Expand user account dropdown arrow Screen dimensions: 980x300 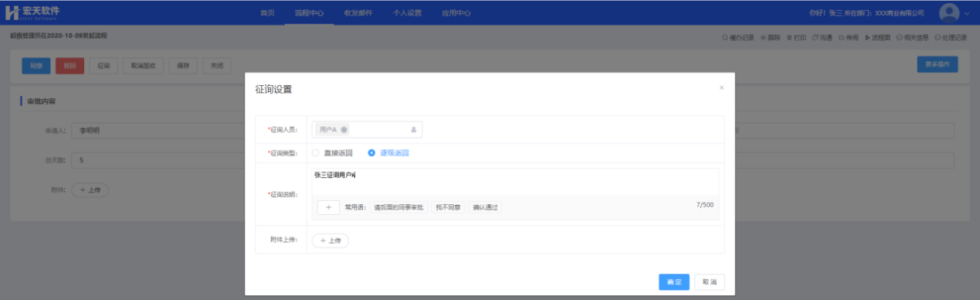967,13
